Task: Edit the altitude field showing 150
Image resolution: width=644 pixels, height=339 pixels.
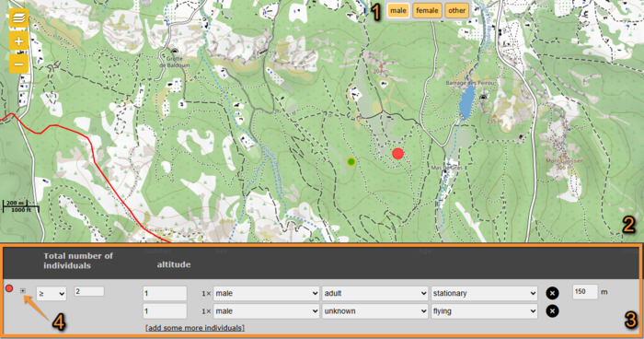Action: pyautogui.click(x=585, y=292)
